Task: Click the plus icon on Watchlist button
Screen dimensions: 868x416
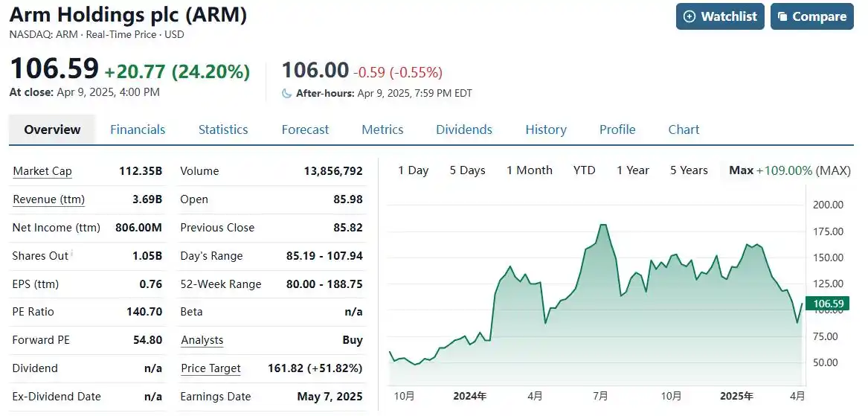Action: pos(689,16)
